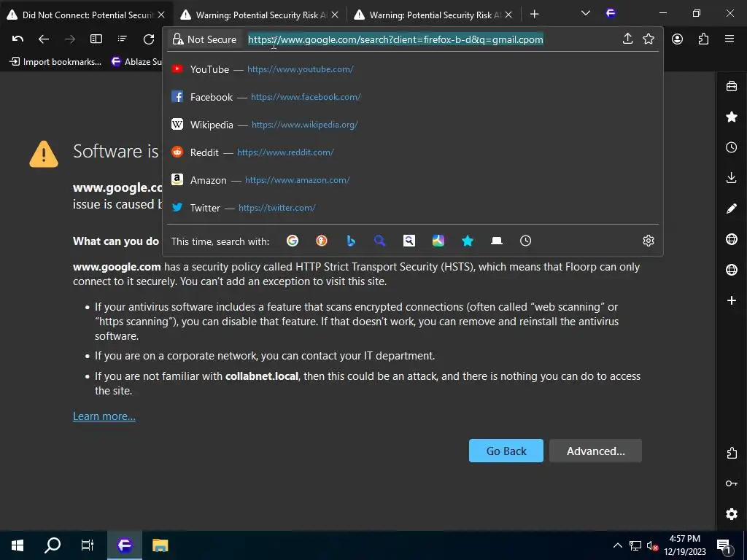
Task: Open search settings gear in URL dropdown
Action: pyautogui.click(x=648, y=241)
